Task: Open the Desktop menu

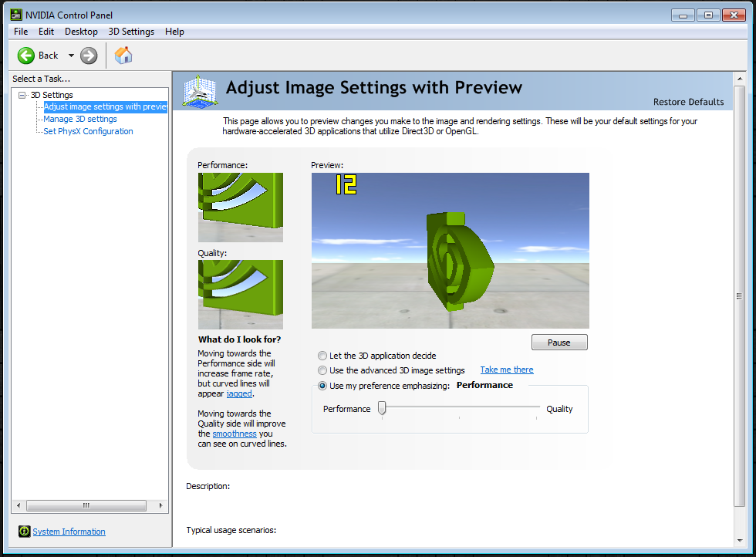Action: pos(81,32)
